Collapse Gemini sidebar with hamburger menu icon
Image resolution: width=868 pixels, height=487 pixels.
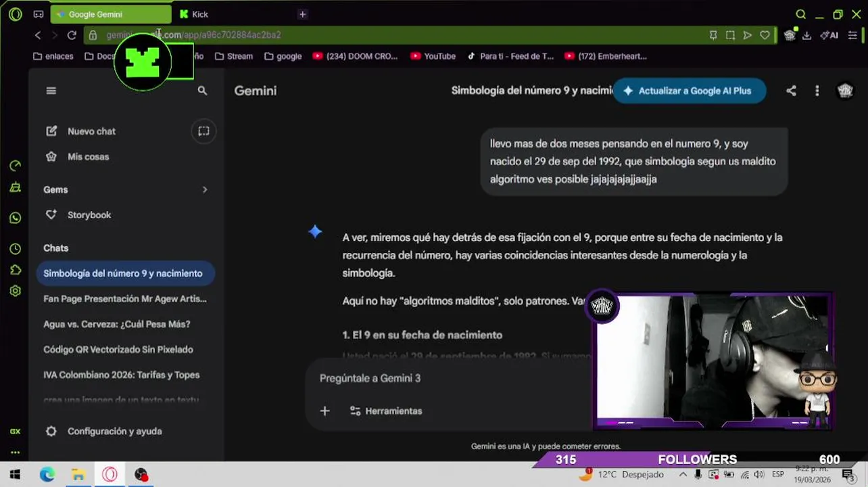click(x=51, y=91)
